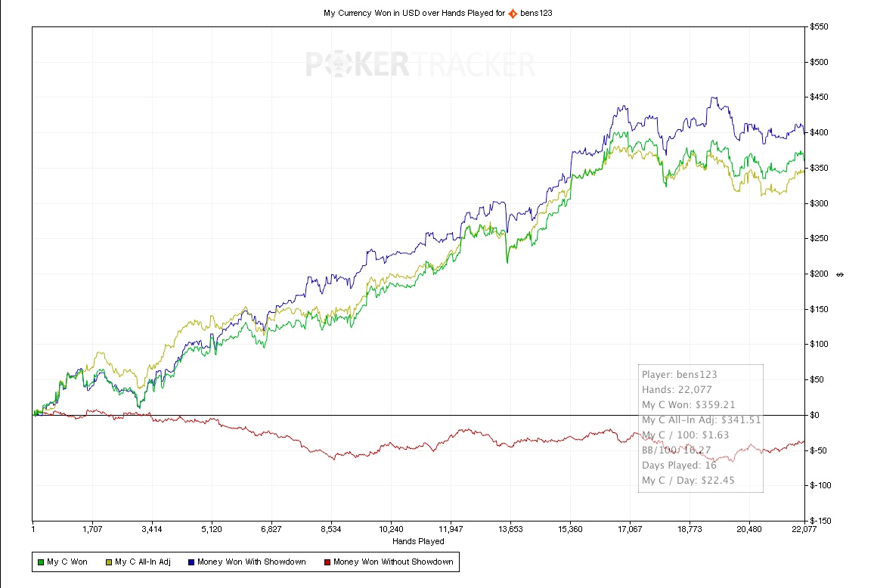Click the 18,773 x-axis tick label
The image size is (874, 588).
(x=690, y=529)
